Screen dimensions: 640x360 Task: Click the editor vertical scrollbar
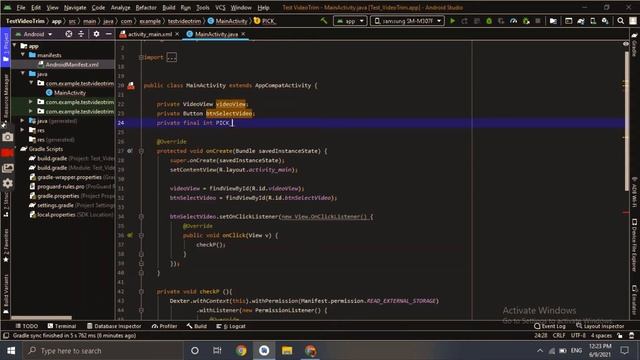627,120
